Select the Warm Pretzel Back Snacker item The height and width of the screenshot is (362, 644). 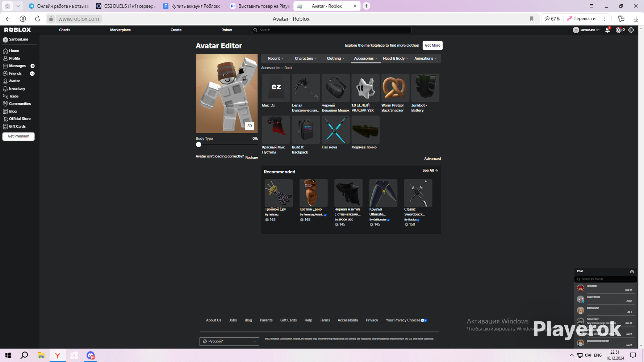(x=395, y=93)
